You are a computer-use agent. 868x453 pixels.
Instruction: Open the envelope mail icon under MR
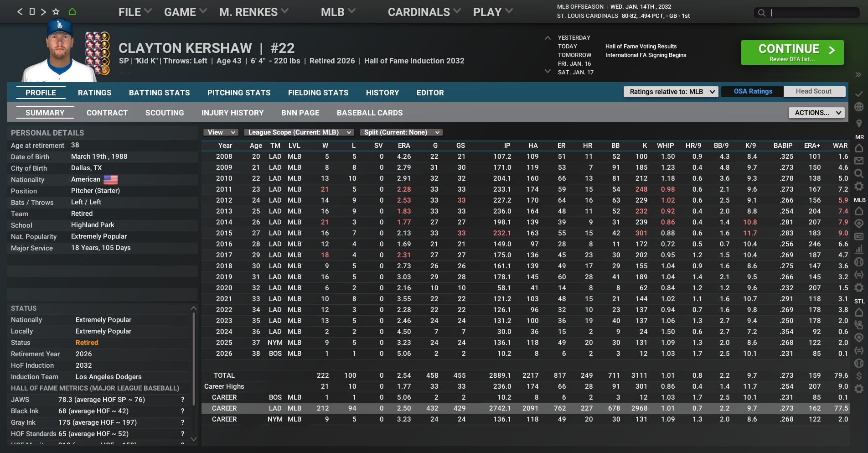859,161
